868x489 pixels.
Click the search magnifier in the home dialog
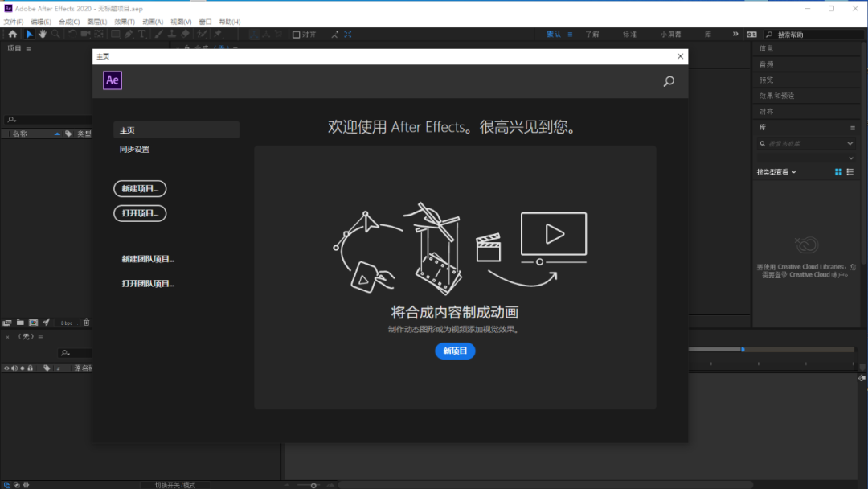[x=669, y=81]
